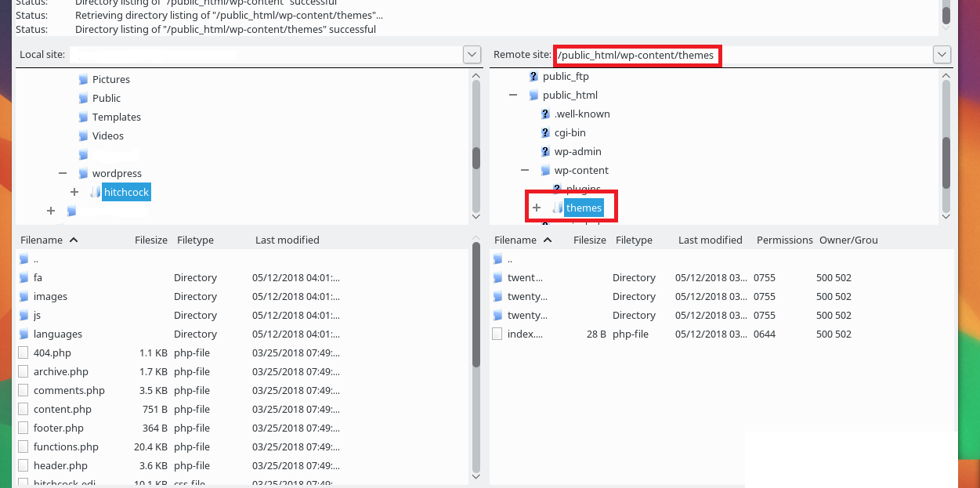Expand the themes folder on remote tree
980x488 pixels.
[x=536, y=207]
